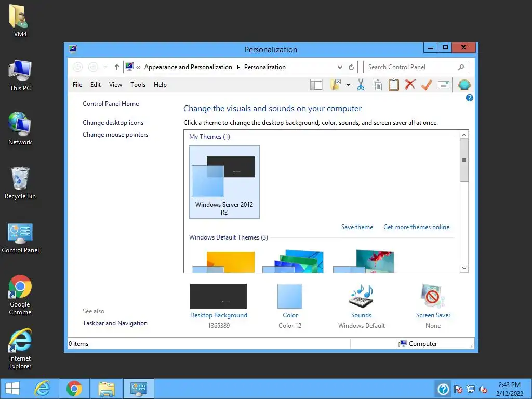Click the Copy toolbar icon
The height and width of the screenshot is (399, 532).
click(377, 85)
